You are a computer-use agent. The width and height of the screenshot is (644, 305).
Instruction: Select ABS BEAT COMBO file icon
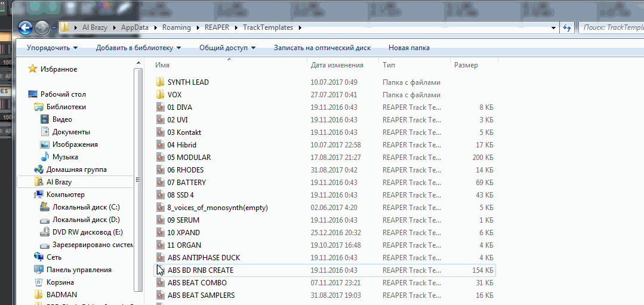(x=160, y=283)
